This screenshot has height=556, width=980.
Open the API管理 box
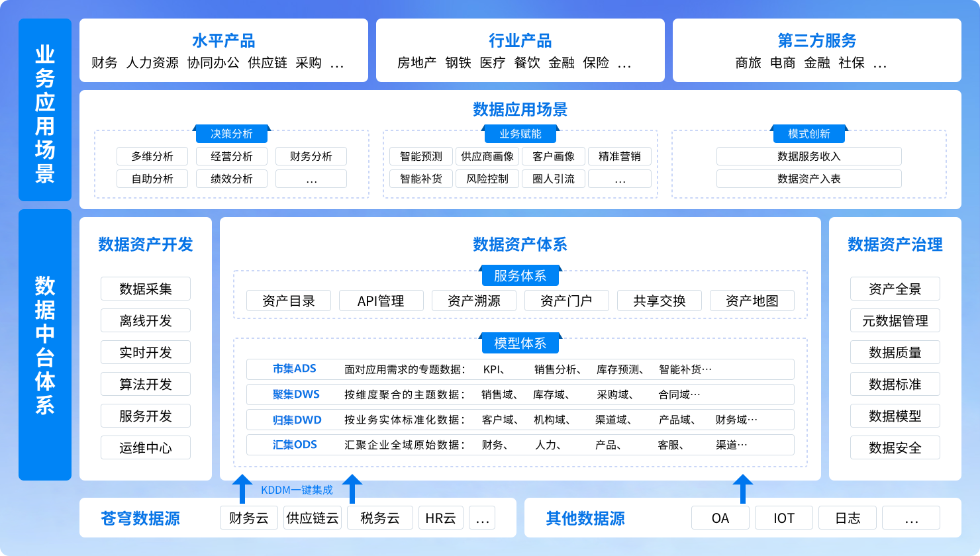coord(381,301)
